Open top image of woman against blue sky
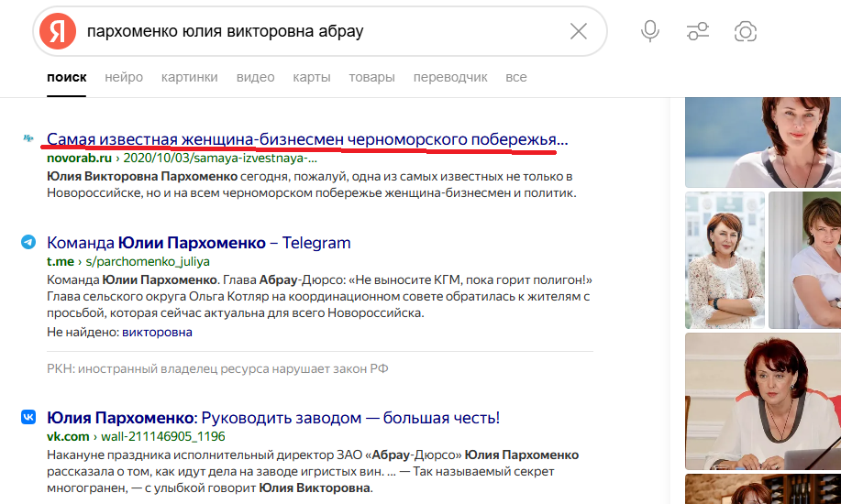Image resolution: width=841 pixels, height=504 pixels. tap(763, 142)
